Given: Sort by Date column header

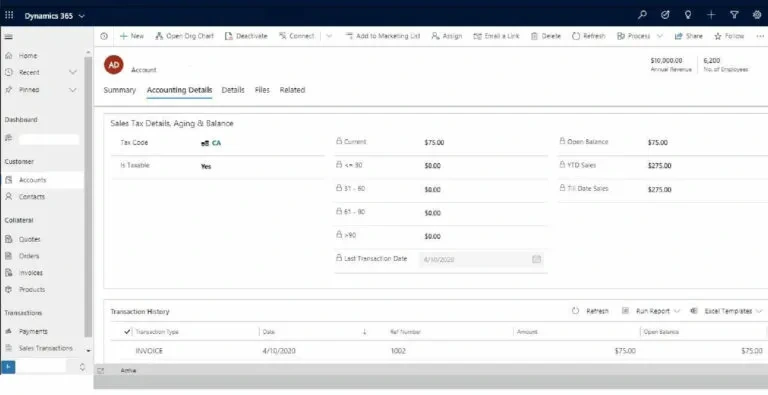Looking at the screenshot, I should click(x=269, y=332).
